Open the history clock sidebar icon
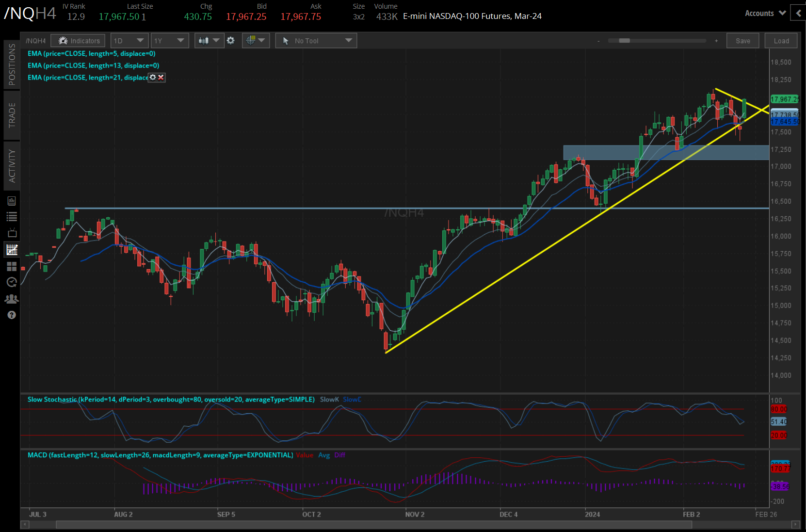Screen dimensions: 806x532 coord(12,282)
